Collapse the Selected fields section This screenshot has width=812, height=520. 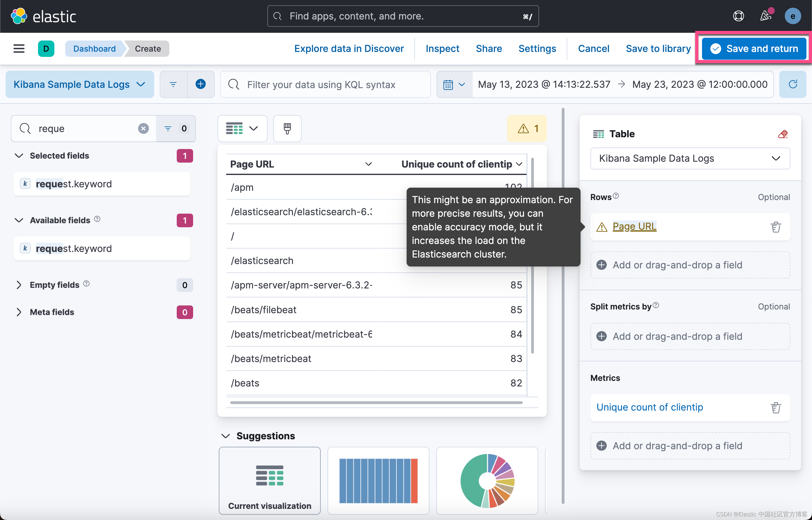pos(19,156)
